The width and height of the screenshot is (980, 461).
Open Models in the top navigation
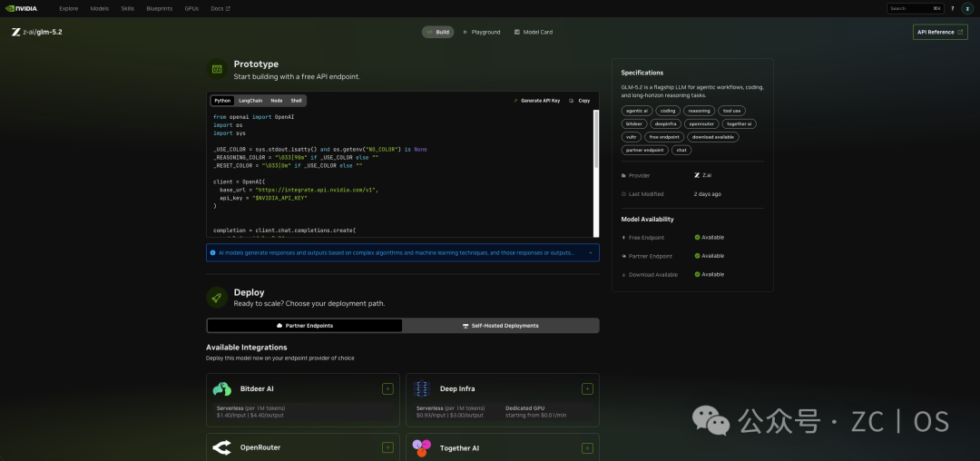click(x=100, y=9)
